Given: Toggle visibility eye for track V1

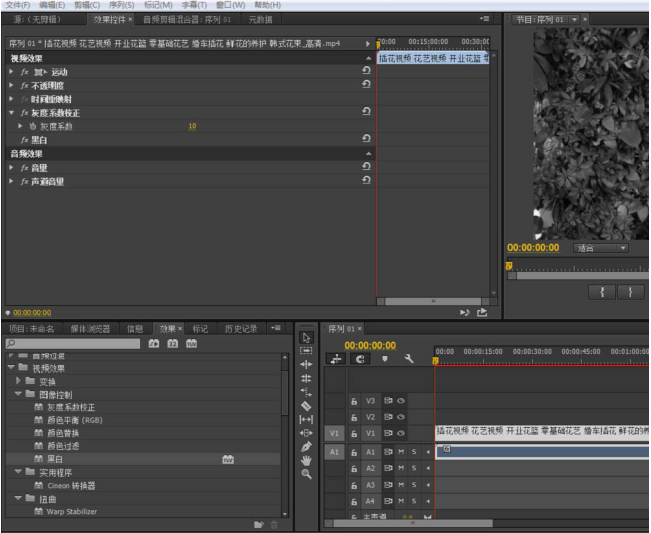Looking at the screenshot, I should (401, 433).
